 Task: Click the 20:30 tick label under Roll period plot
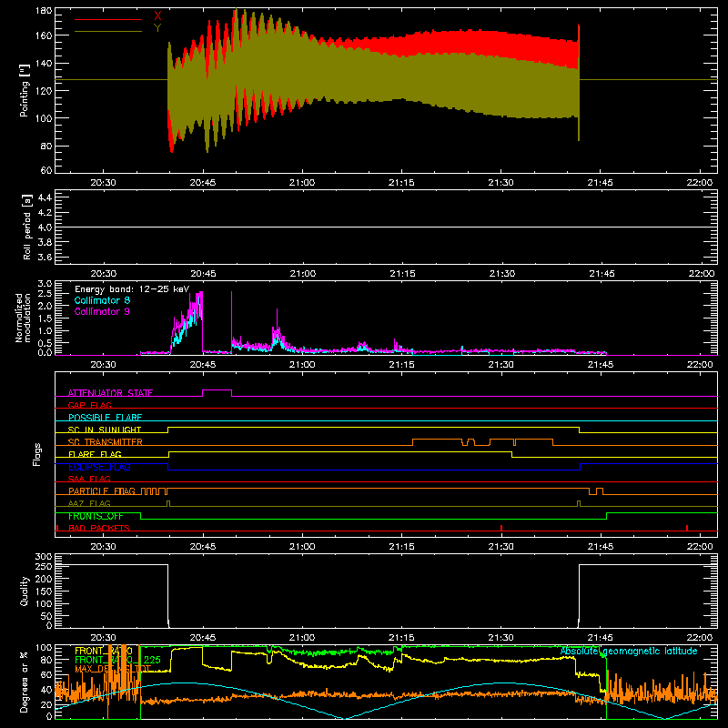(103, 274)
